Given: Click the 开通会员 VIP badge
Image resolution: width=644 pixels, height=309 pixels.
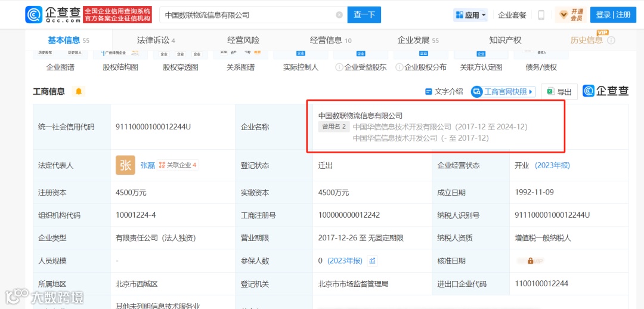Looking at the screenshot, I should pyautogui.click(x=571, y=15).
